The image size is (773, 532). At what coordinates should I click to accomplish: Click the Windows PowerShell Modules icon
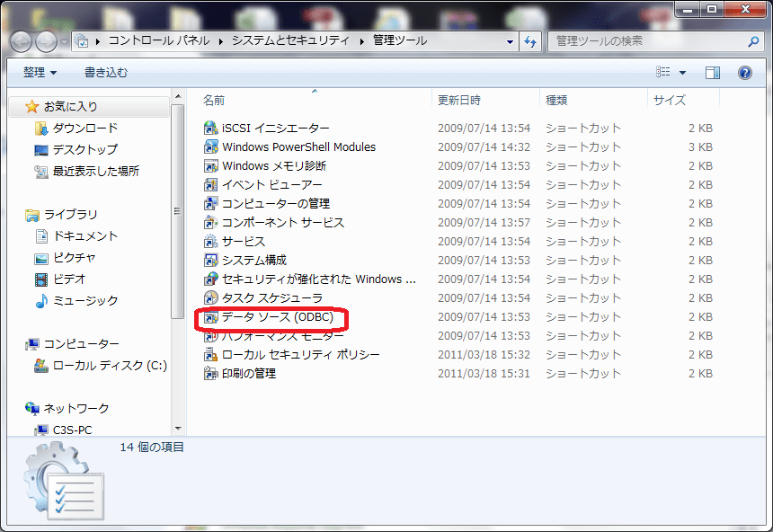(x=210, y=146)
